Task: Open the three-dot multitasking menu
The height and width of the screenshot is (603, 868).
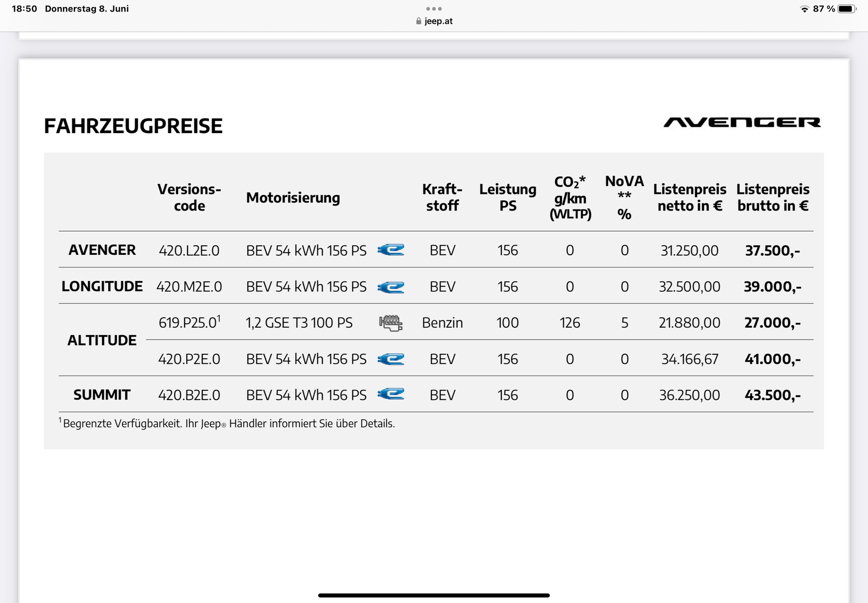Action: click(x=433, y=9)
